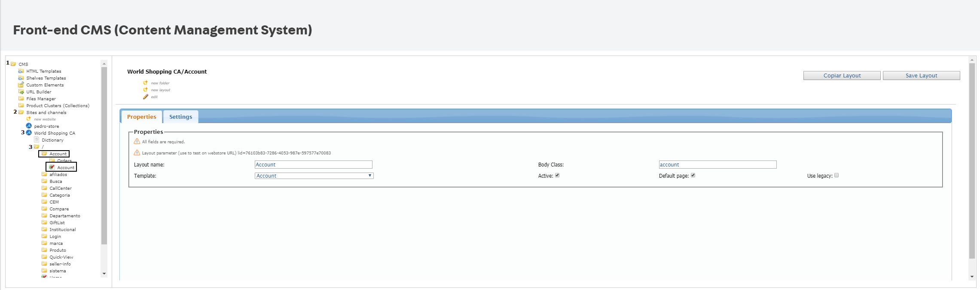Click the CEM folder icon
This screenshot has height=290, width=980.
(x=44, y=202)
